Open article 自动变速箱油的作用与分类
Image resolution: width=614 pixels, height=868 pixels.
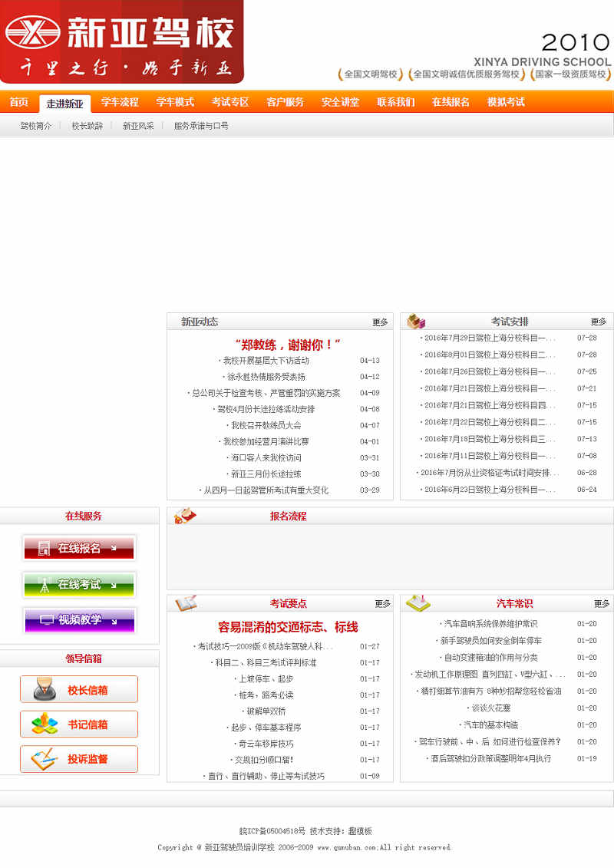point(490,657)
